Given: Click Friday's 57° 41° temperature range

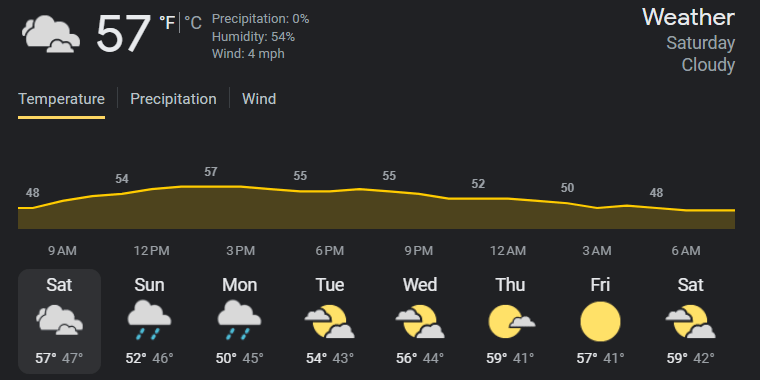Looking at the screenshot, I should click(x=600, y=359).
